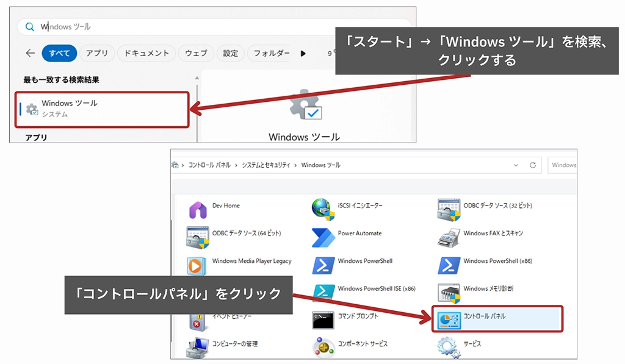Switch to the ドキュメント filter tab
Screen dimensions: 625x364
pyautogui.click(x=146, y=53)
